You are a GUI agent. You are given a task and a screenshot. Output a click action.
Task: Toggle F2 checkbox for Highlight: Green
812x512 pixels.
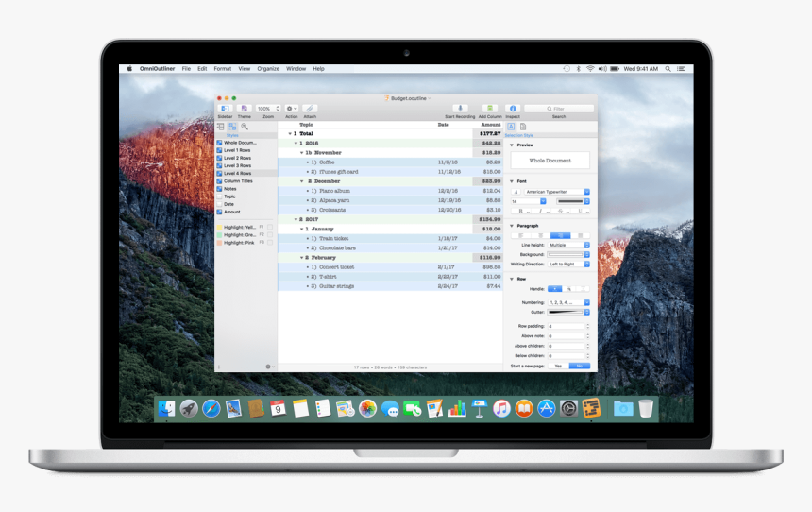tap(270, 235)
